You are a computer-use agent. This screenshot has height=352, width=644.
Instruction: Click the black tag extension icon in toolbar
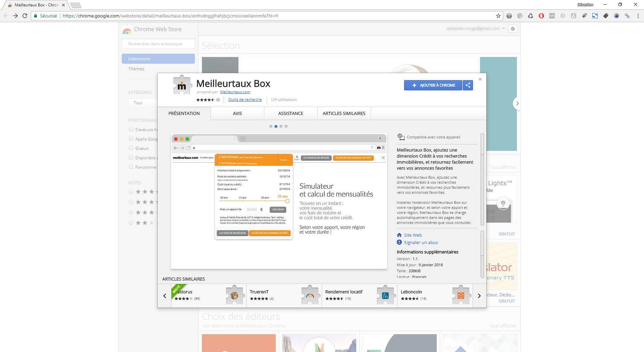(606, 16)
